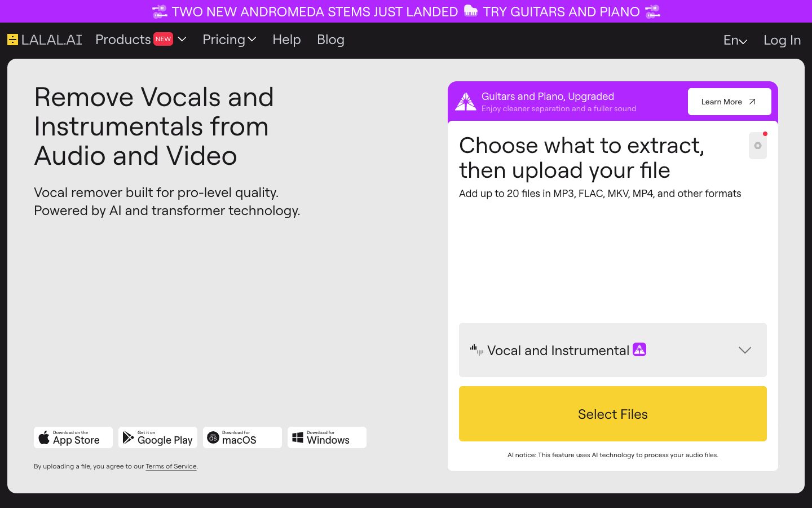Go to the Blog

[x=330, y=40]
